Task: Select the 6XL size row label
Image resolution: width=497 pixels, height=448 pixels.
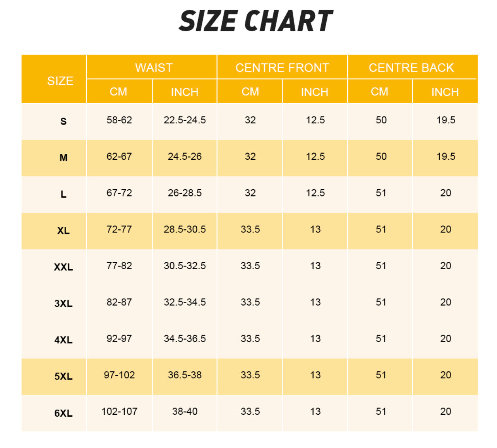Action: pos(63,413)
